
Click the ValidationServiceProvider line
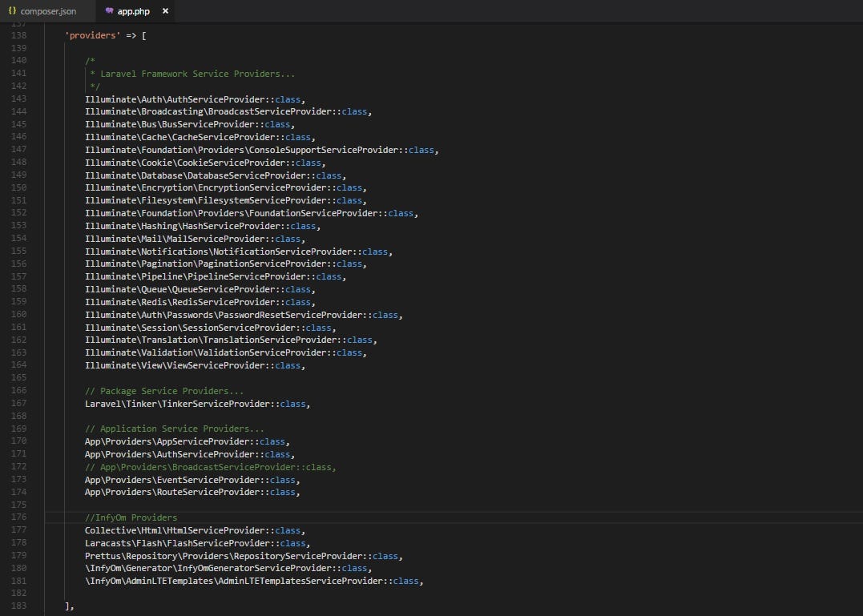pos(226,353)
